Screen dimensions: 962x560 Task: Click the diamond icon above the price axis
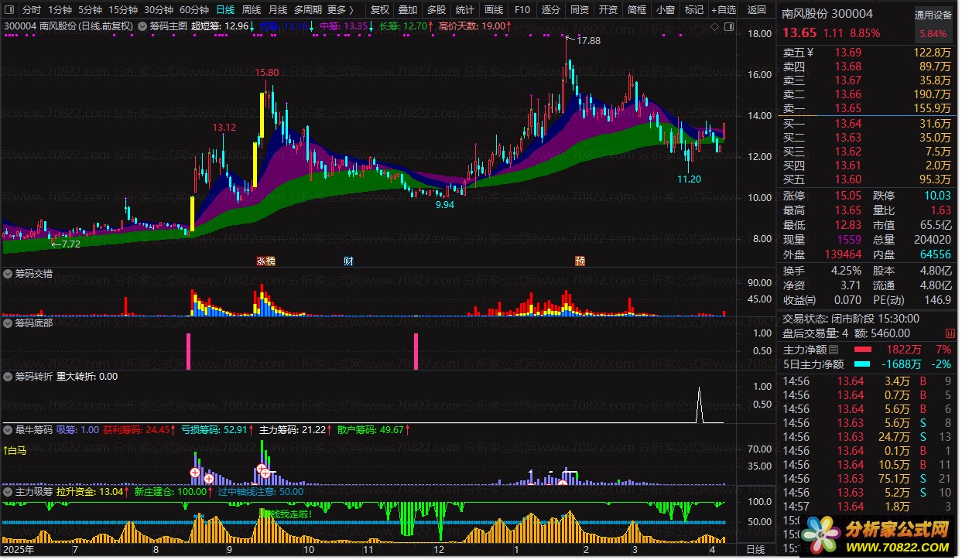714,26
